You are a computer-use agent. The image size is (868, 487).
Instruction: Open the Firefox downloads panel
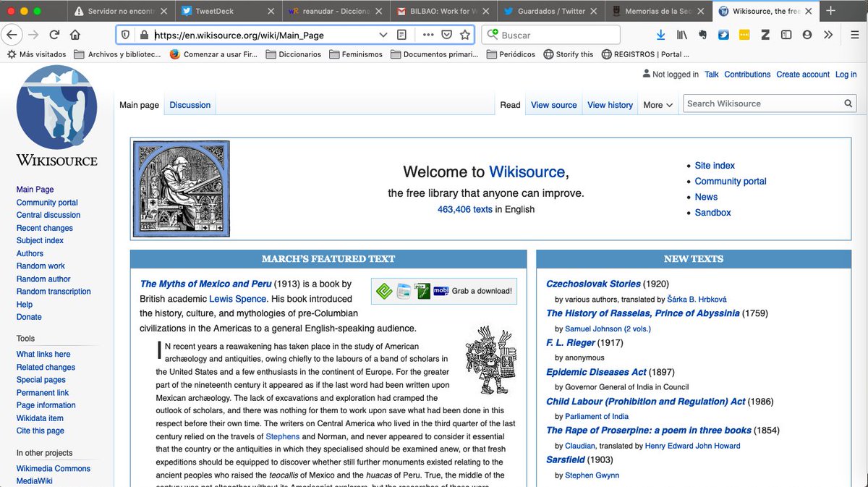click(x=660, y=35)
